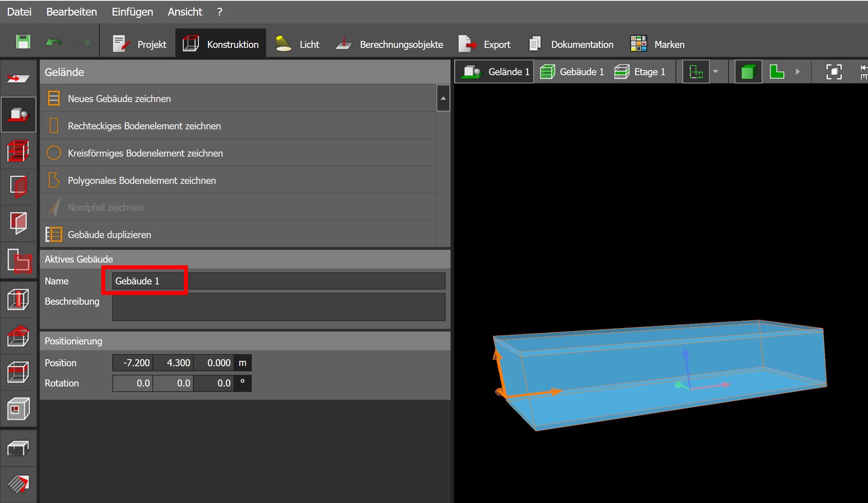The height and width of the screenshot is (503, 868).
Task: Toggle the green plan overlay button
Action: [696, 72]
